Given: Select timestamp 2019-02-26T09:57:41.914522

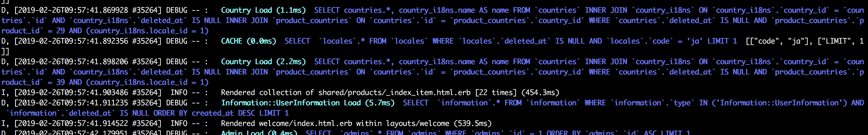Looking at the screenshot, I should [73, 123].
